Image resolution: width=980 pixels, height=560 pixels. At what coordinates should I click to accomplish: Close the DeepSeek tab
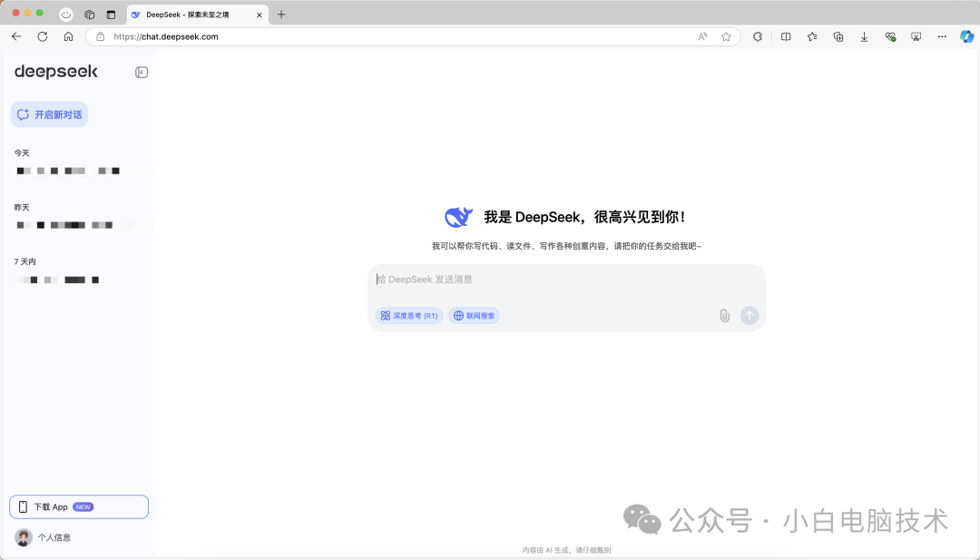click(260, 15)
